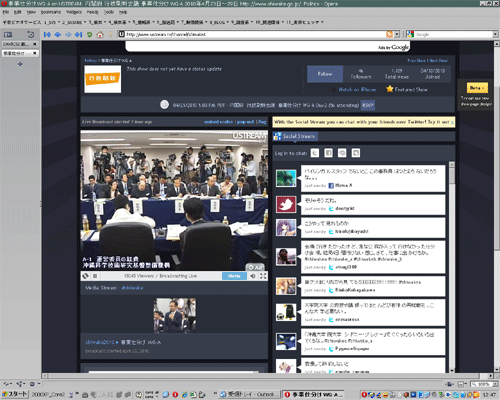The height and width of the screenshot is (400, 500).
Task: Go back to previous page
Action: (x=58, y=34)
